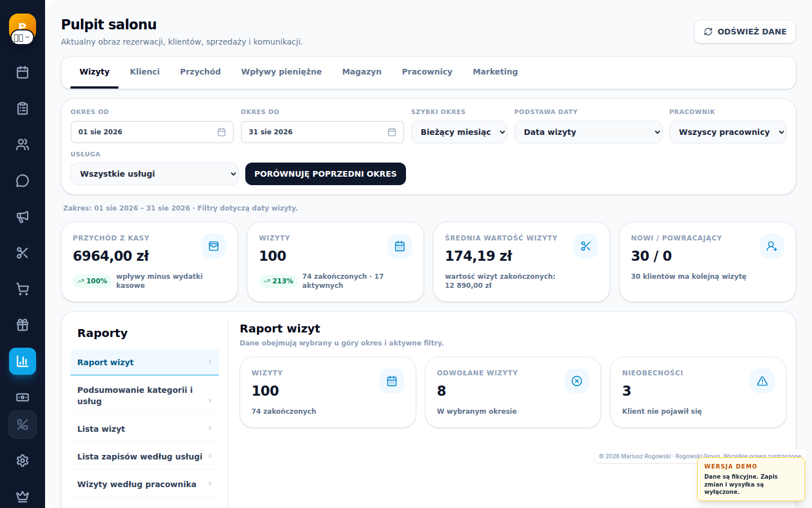The width and height of the screenshot is (812, 508).
Task: Select the Raport wizyt entry in Raporty
Action: (x=144, y=362)
